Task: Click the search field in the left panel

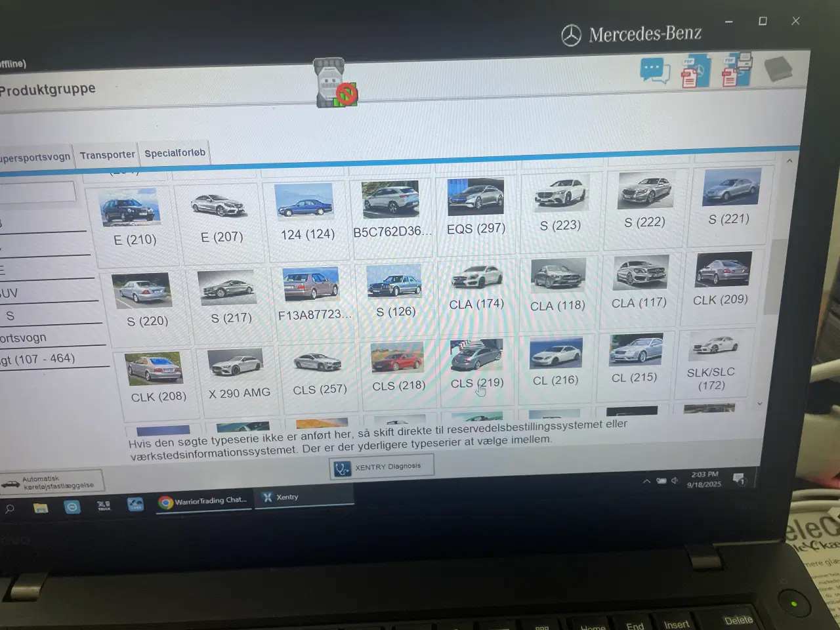Action: pos(37,192)
